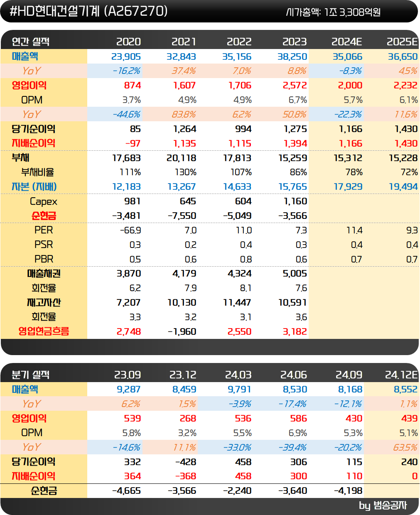Select operating cash flow value -1,960
This screenshot has height=515, width=420.
182,332
